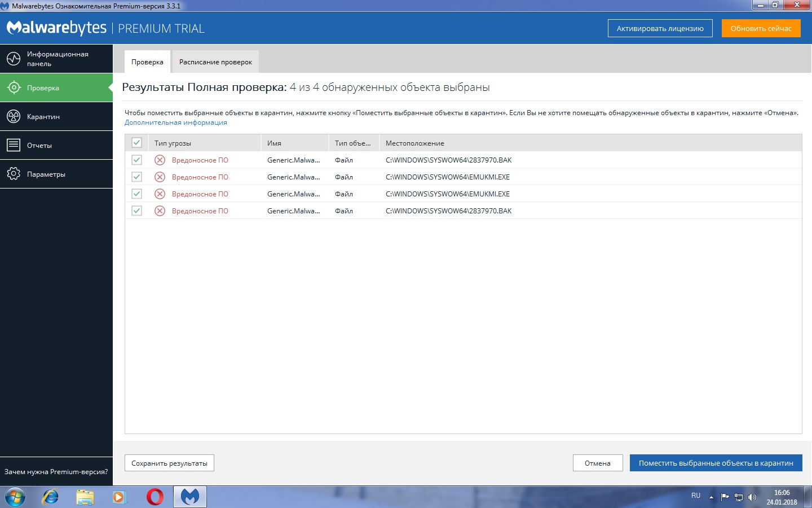
Task: Click the Проверка scan icon in sidebar
Action: (14, 87)
